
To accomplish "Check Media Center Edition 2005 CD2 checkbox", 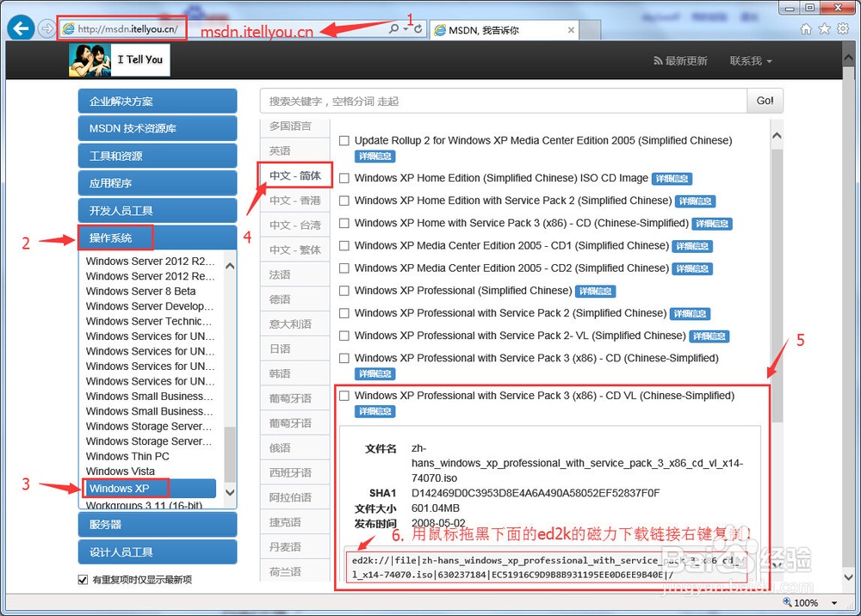I will (344, 268).
